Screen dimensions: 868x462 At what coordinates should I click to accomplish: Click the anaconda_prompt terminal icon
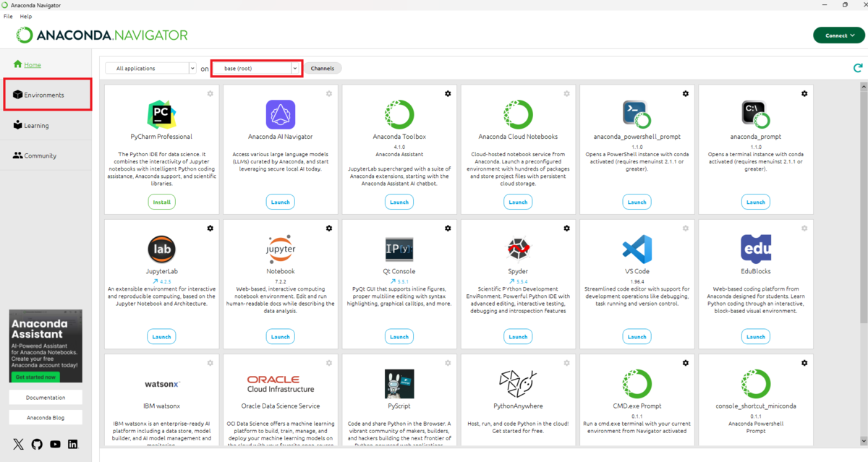coord(756,115)
